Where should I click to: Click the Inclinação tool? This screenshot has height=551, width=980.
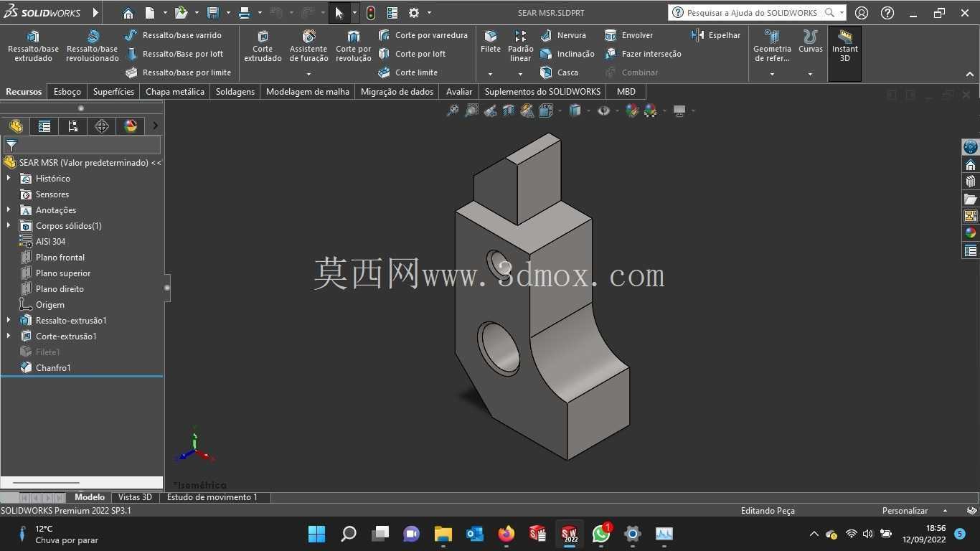click(567, 54)
